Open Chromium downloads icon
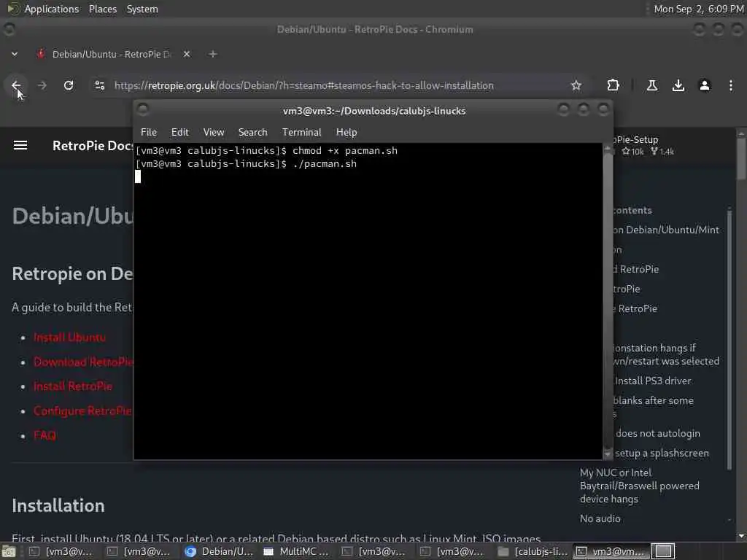This screenshot has width=747, height=560. click(x=678, y=85)
